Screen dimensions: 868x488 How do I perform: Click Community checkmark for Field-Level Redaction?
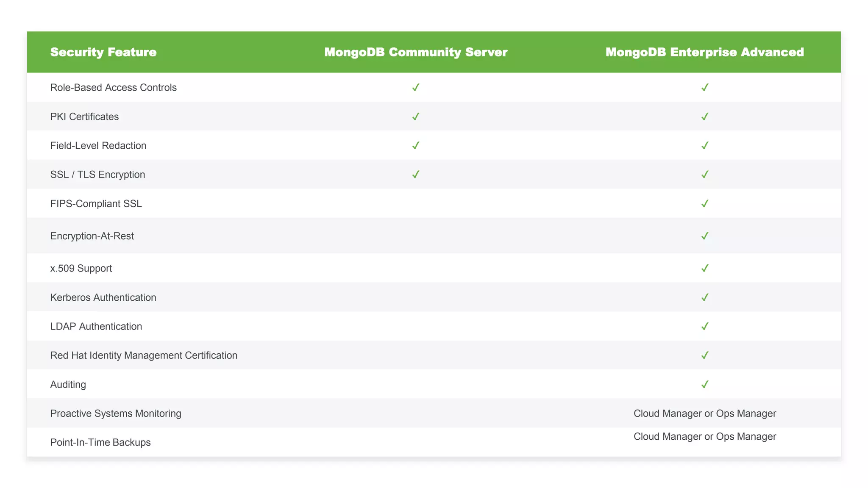[x=415, y=145]
